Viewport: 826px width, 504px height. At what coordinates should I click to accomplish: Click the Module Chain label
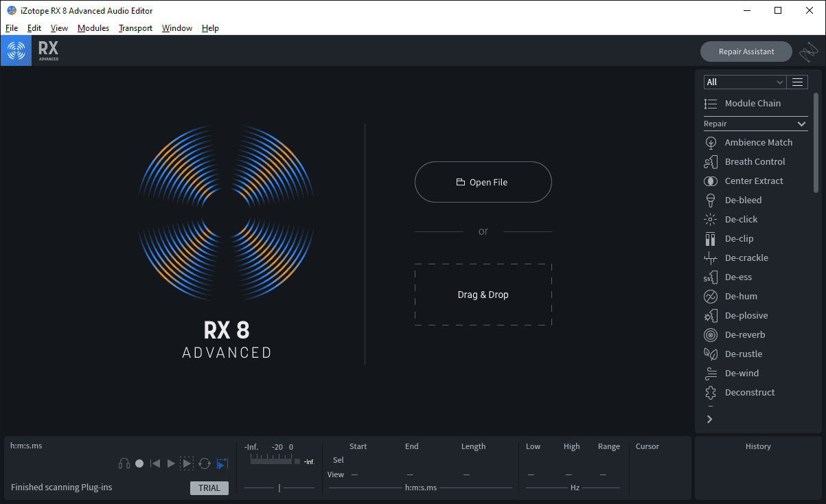pos(753,103)
